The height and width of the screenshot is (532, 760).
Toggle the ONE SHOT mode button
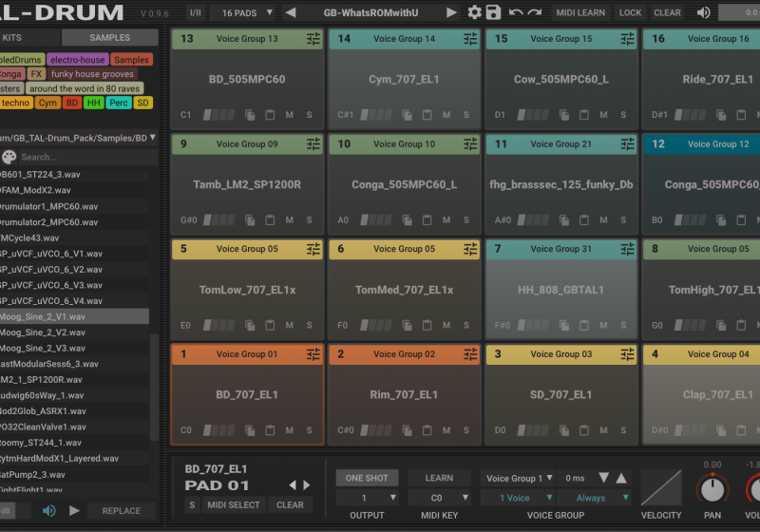[367, 478]
